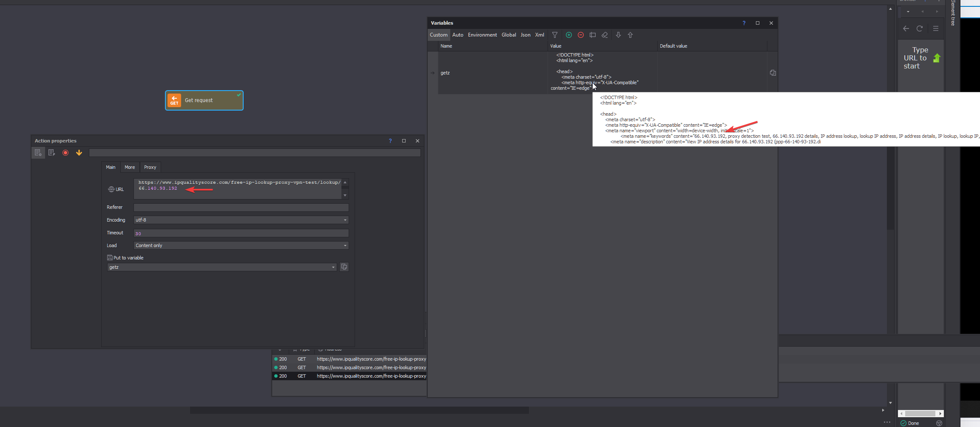Click the green add variable icon
Image resolution: width=980 pixels, height=427 pixels.
pyautogui.click(x=569, y=35)
